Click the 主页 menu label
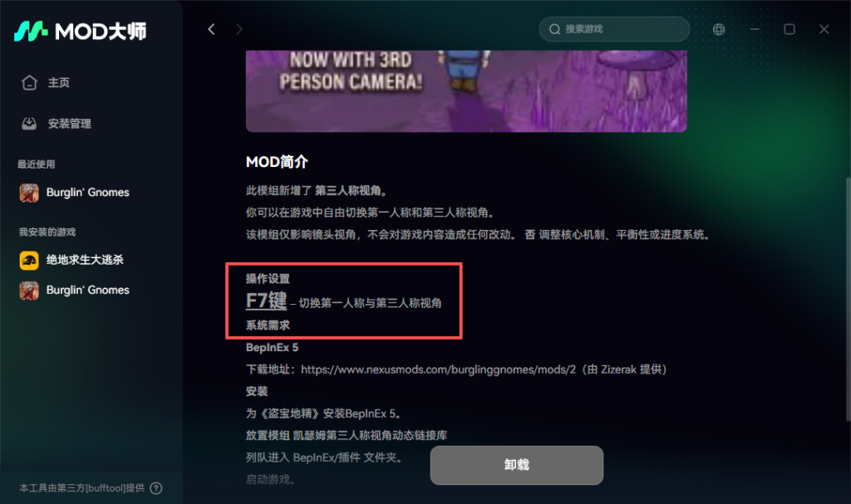This screenshot has width=851, height=504. [x=59, y=82]
